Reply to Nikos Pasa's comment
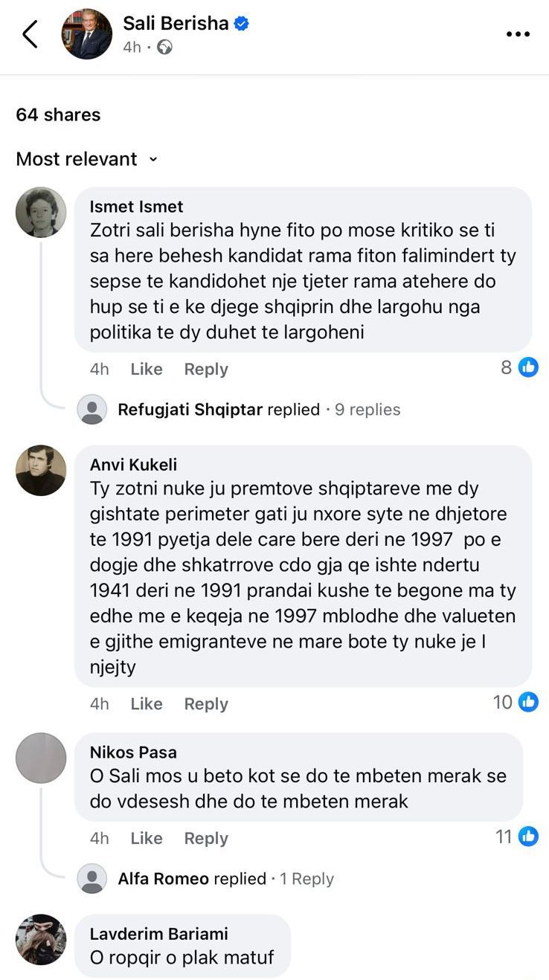The height and width of the screenshot is (980, 549). 205,837
